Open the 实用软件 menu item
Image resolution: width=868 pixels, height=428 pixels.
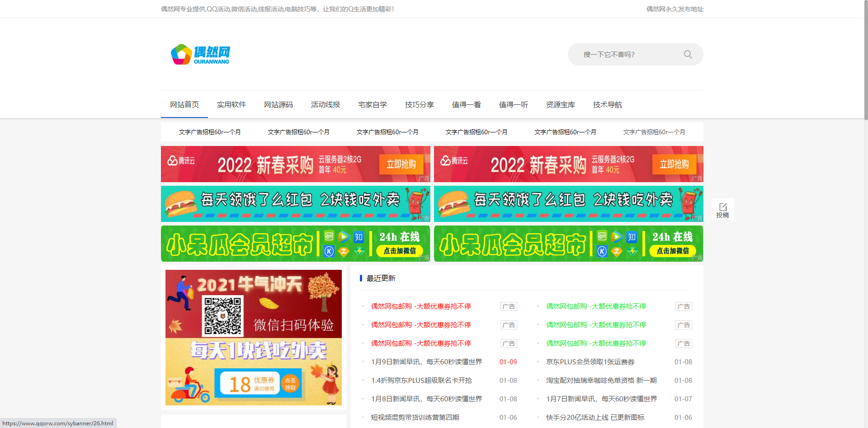coord(231,104)
